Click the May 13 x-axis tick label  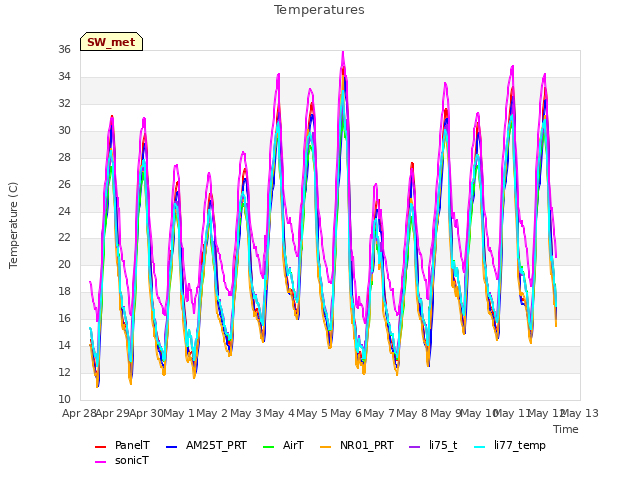point(581,413)
